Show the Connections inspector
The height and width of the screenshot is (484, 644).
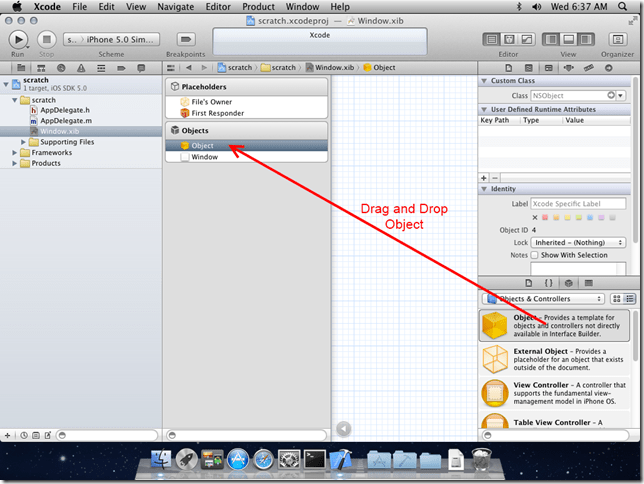(x=609, y=68)
